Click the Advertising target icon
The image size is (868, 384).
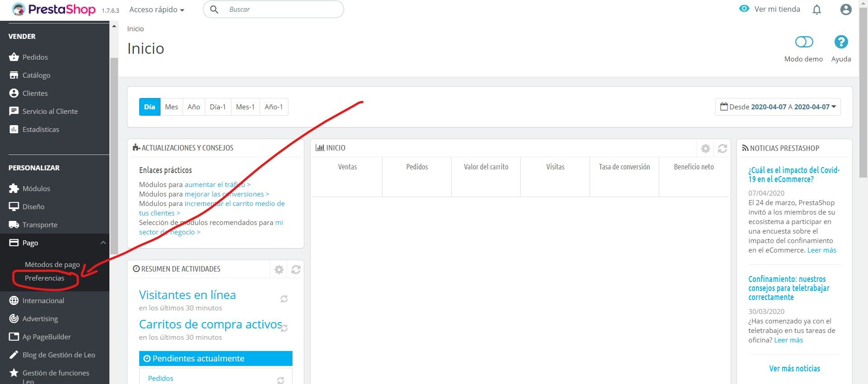click(14, 318)
